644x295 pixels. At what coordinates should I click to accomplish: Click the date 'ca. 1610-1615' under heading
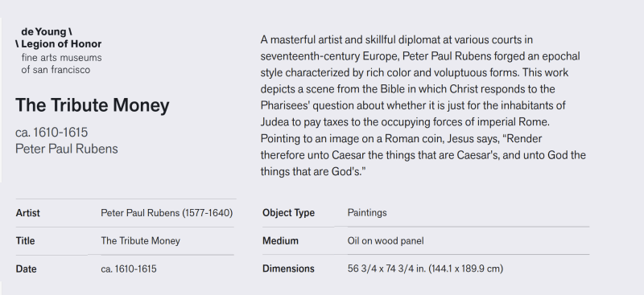click(52, 132)
